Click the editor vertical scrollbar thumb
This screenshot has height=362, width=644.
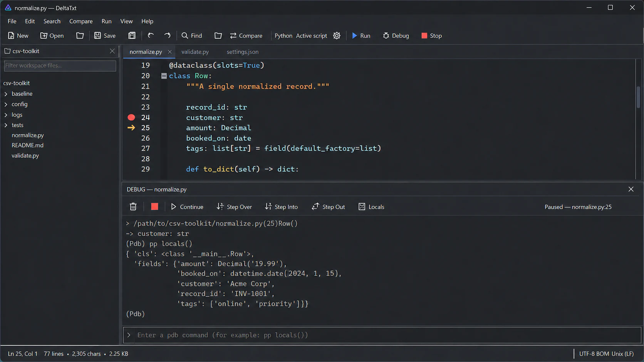click(638, 97)
